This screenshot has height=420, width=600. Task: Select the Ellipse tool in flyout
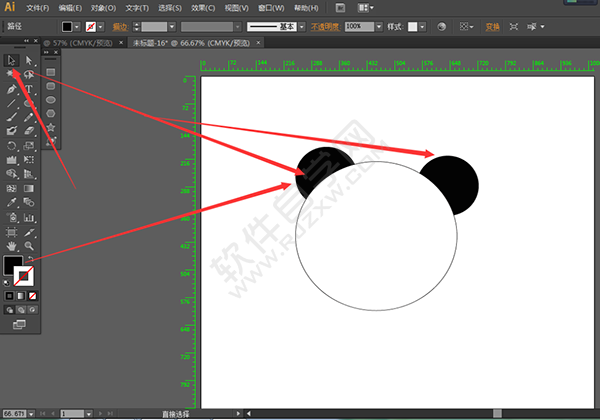click(x=50, y=100)
